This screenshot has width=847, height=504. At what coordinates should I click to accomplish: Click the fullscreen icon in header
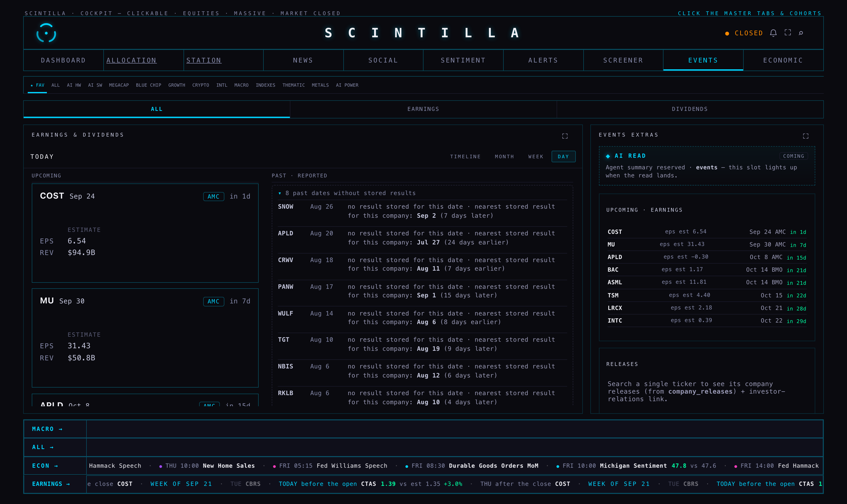(788, 33)
